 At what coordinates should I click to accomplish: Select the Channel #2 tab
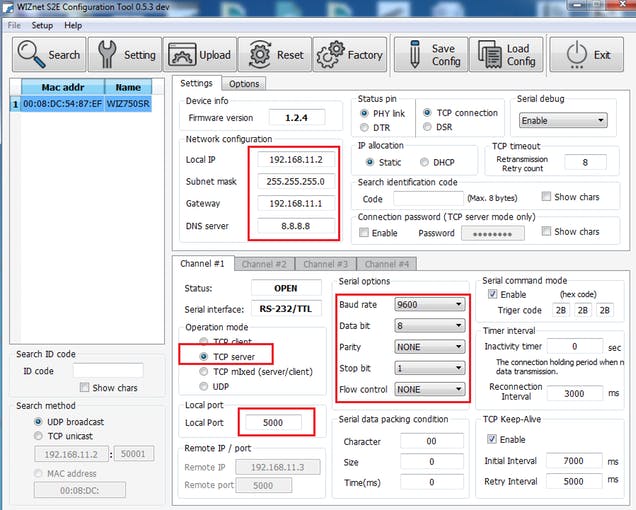264,264
